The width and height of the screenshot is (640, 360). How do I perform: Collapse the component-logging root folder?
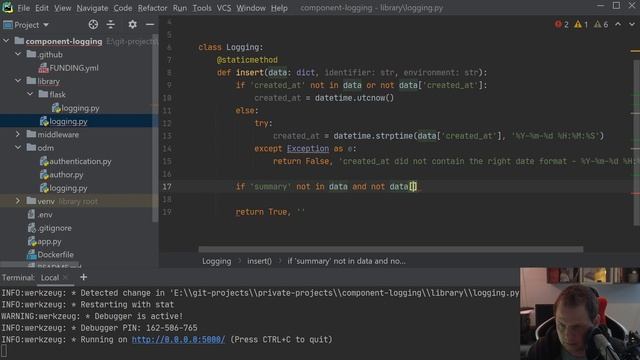coord(6,41)
